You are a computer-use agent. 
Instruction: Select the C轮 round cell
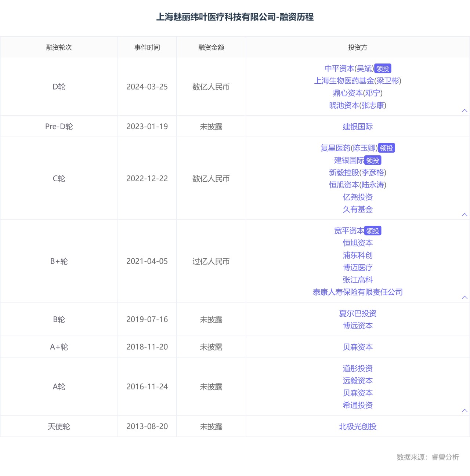pyautogui.click(x=59, y=179)
